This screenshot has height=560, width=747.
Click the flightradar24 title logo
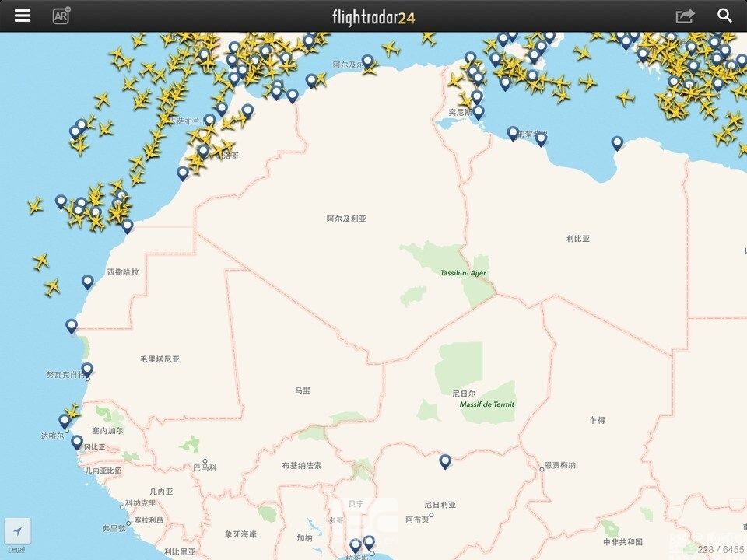[373, 17]
